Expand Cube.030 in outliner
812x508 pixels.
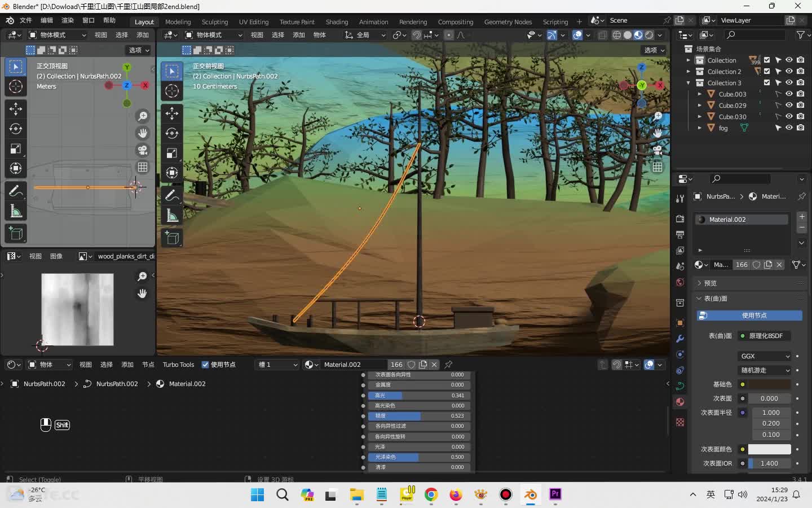tap(699, 117)
